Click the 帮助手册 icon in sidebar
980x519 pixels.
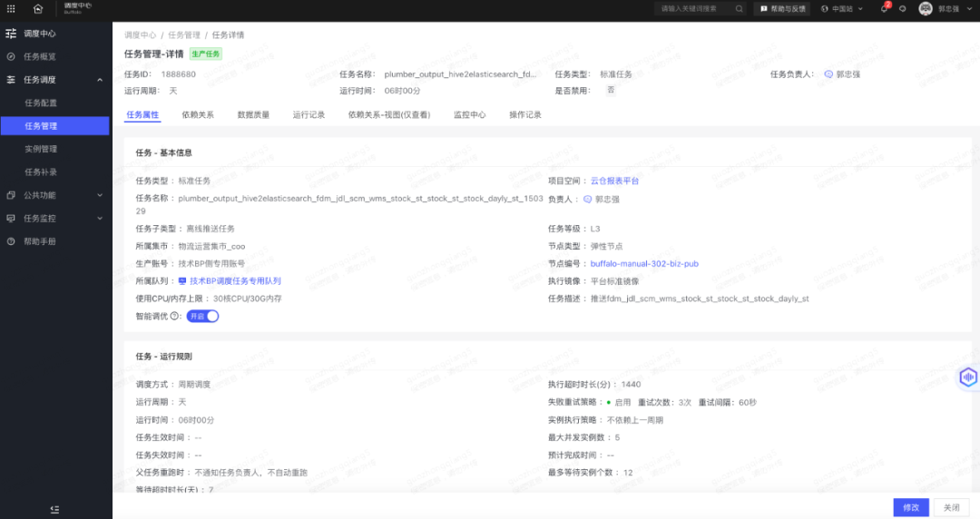pyautogui.click(x=11, y=241)
